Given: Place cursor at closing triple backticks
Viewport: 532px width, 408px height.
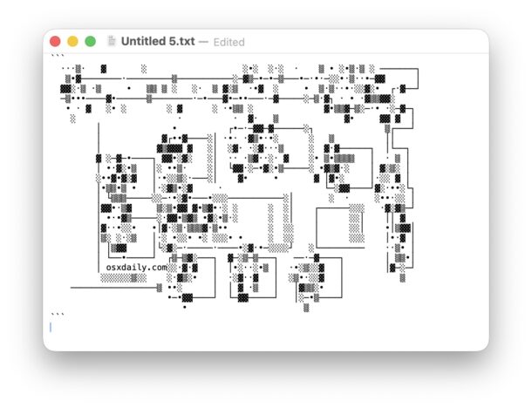Looking at the screenshot, I should tap(58, 315).
